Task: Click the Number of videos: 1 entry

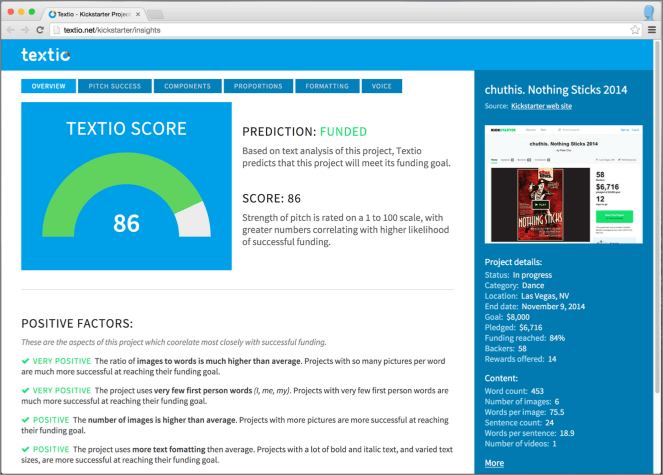Action: [x=521, y=444]
